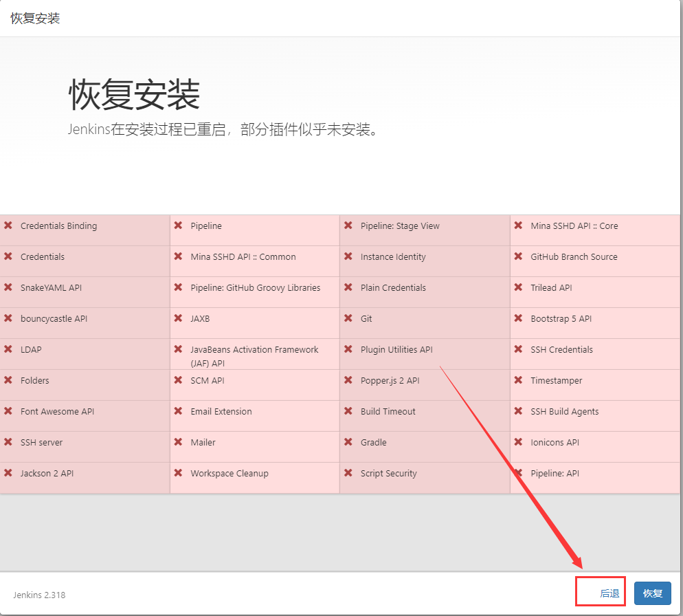
Task: Click the Font Awesome API plugin name
Action: click(x=58, y=412)
